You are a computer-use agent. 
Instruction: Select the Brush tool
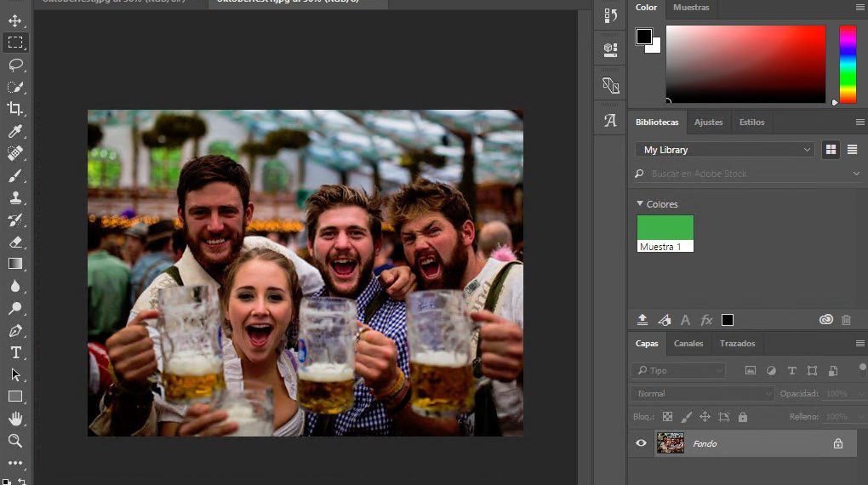pos(15,175)
